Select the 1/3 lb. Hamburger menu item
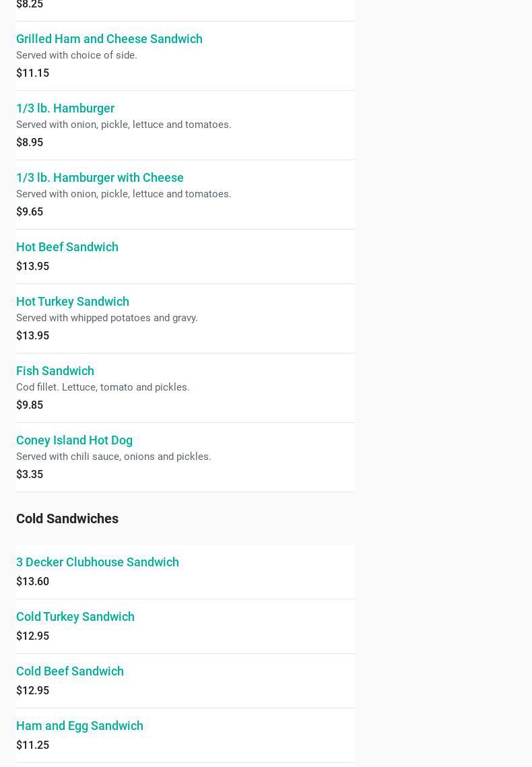The image size is (532, 767). coord(65,108)
